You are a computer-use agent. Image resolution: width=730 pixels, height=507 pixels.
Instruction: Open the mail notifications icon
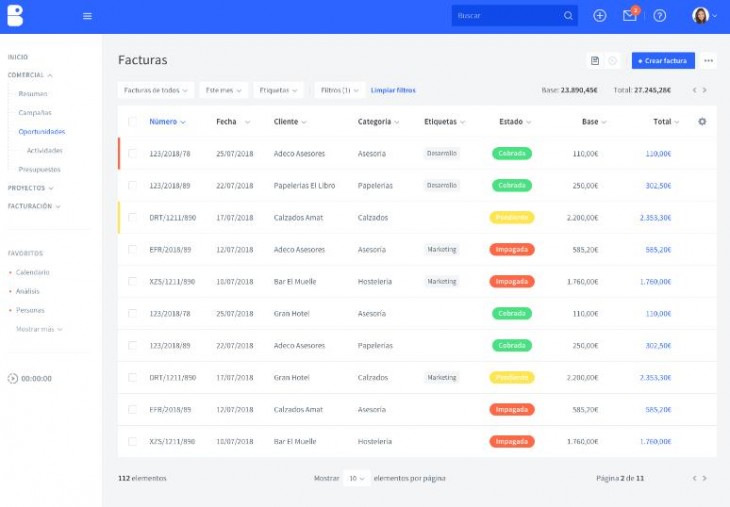click(630, 16)
